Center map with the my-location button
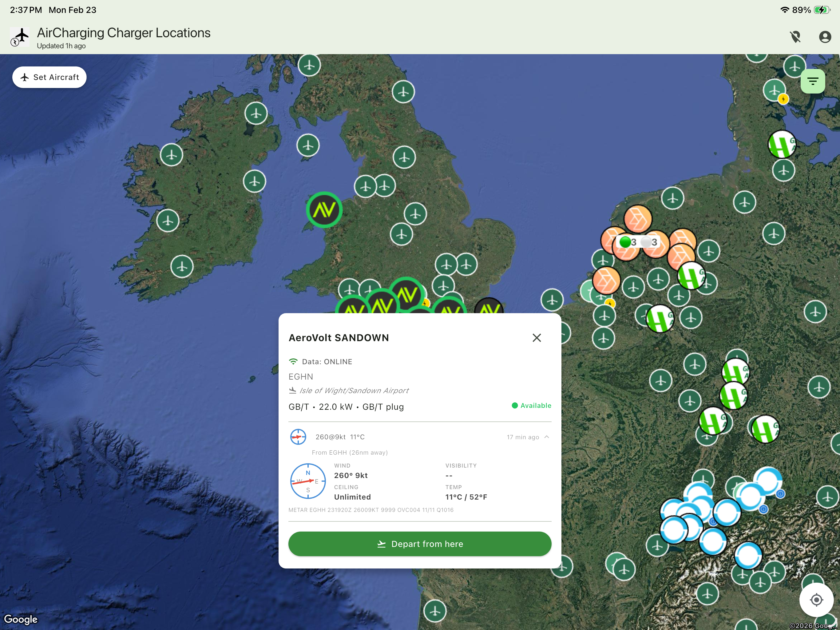 816,600
